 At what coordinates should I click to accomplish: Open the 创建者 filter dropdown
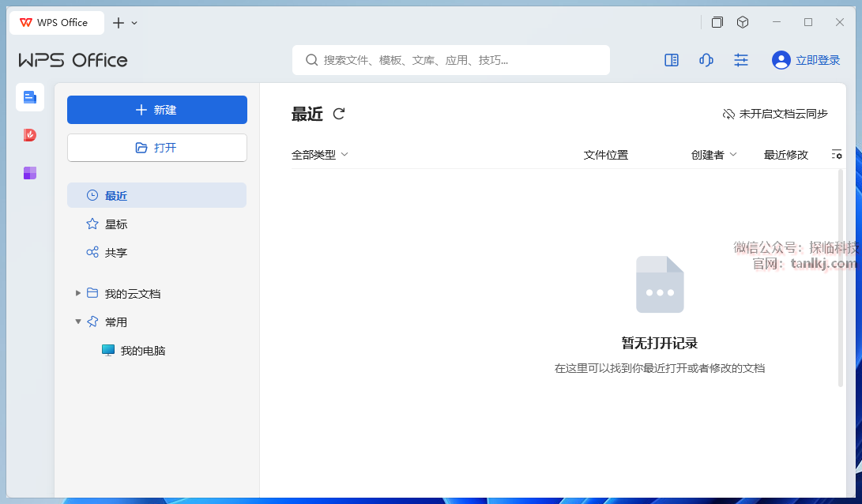pyautogui.click(x=713, y=155)
